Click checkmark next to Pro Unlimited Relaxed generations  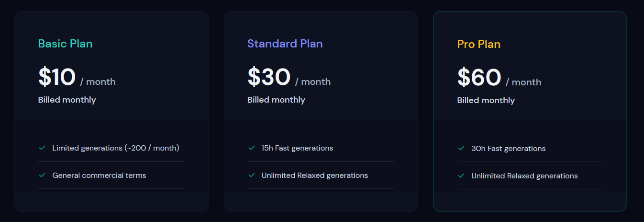coord(461,175)
